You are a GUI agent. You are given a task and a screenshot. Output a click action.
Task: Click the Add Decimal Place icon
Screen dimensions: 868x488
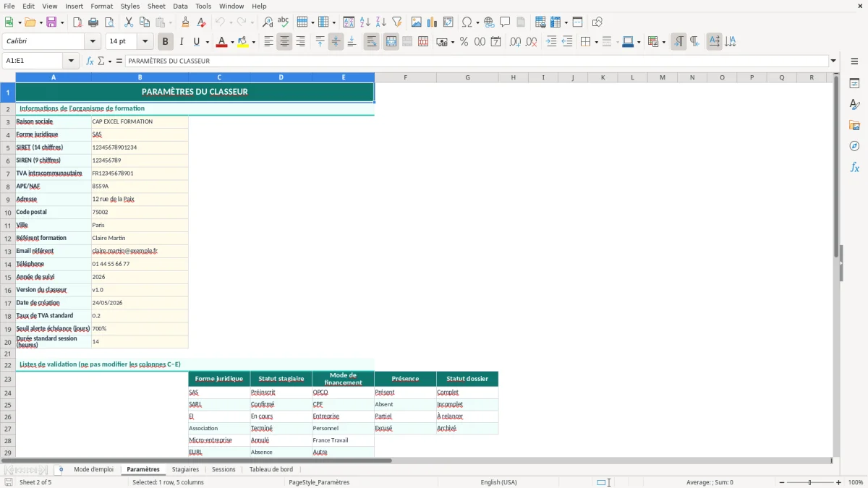point(515,42)
